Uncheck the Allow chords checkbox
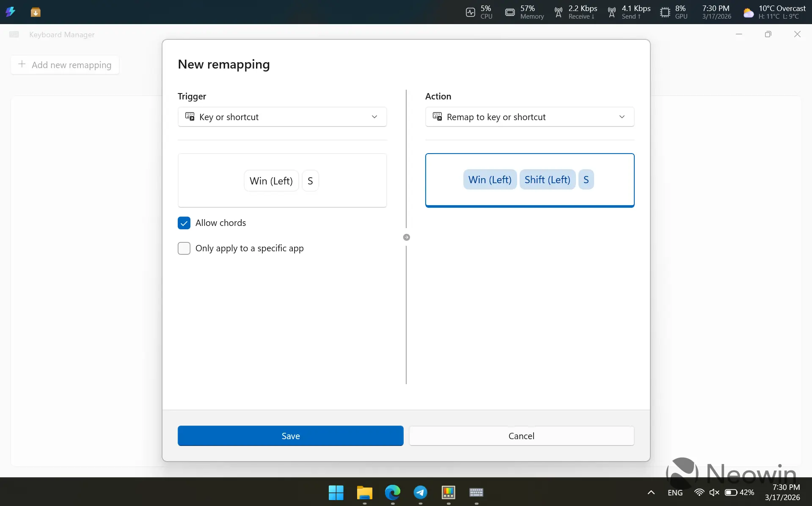 pos(184,223)
